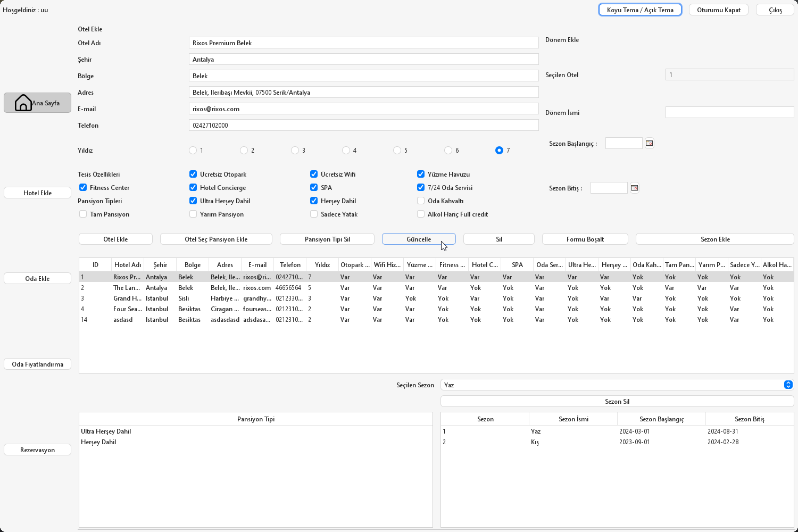Log out using Oturumu Kapat

[719, 10]
